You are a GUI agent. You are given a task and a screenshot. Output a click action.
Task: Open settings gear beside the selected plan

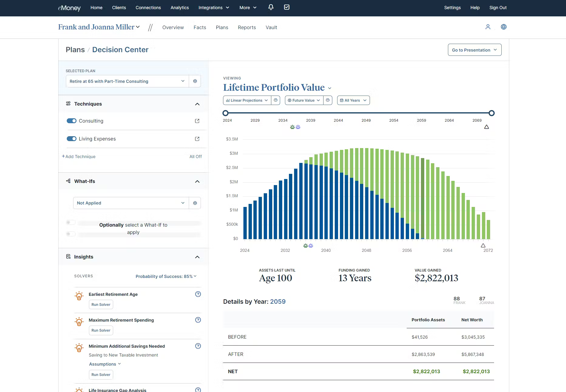click(x=195, y=81)
